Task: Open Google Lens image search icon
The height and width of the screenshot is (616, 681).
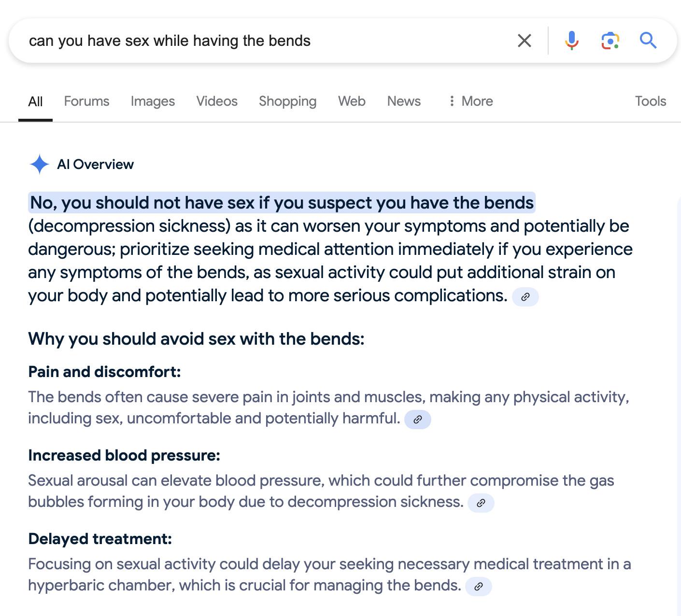Action: [x=610, y=41]
